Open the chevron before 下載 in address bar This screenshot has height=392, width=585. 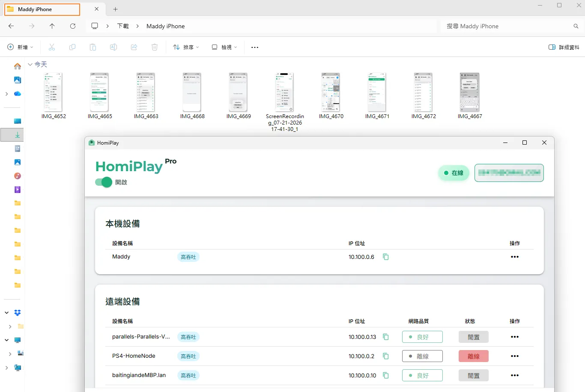point(107,26)
